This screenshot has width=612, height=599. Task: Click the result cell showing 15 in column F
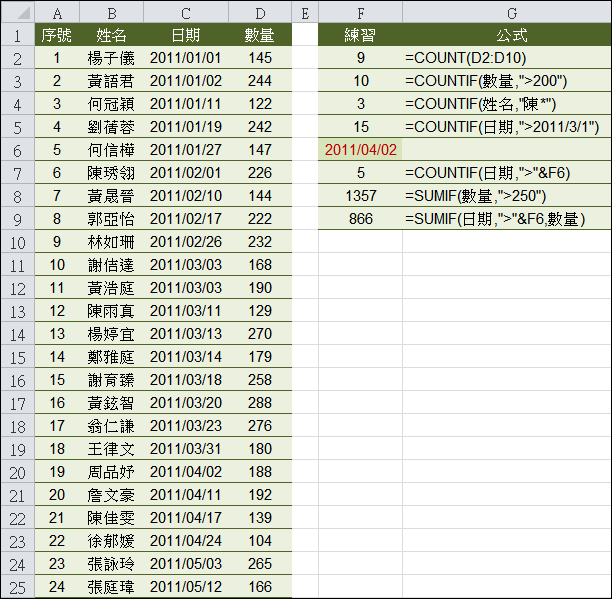tap(361, 127)
